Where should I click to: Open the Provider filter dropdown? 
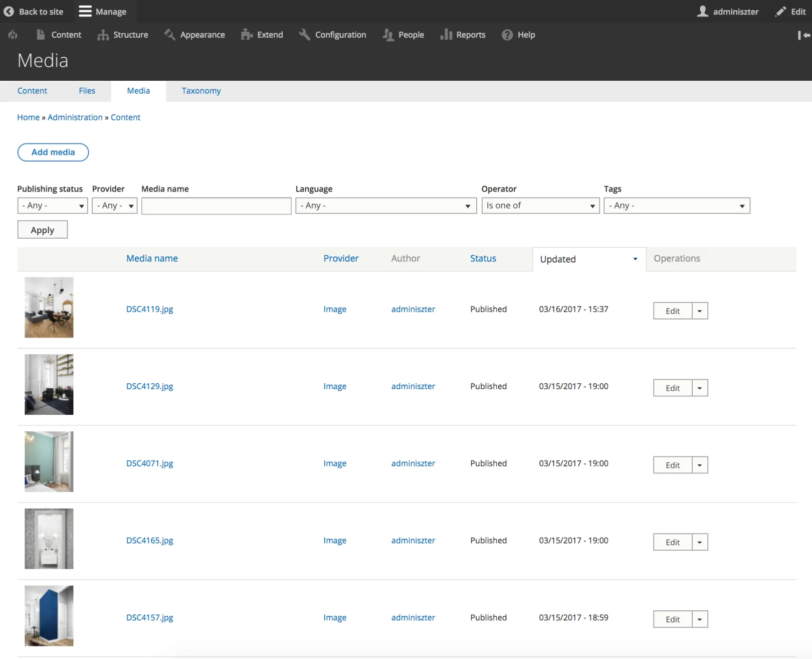click(x=115, y=206)
